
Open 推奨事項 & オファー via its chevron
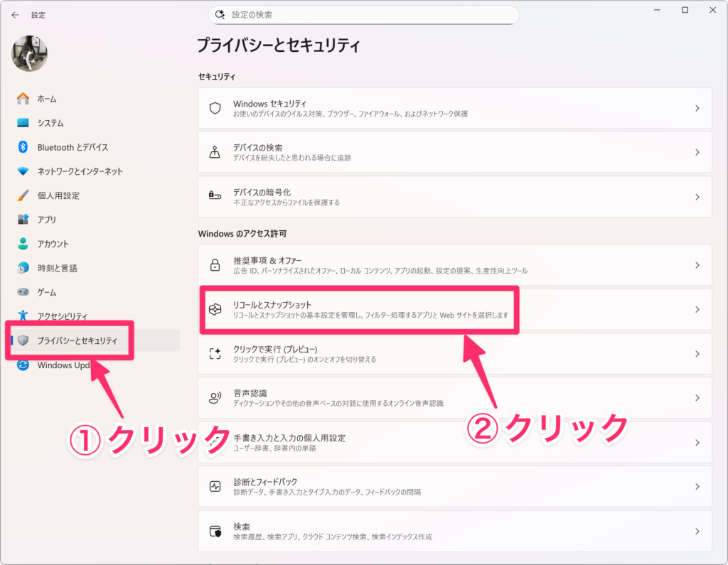coord(697,265)
